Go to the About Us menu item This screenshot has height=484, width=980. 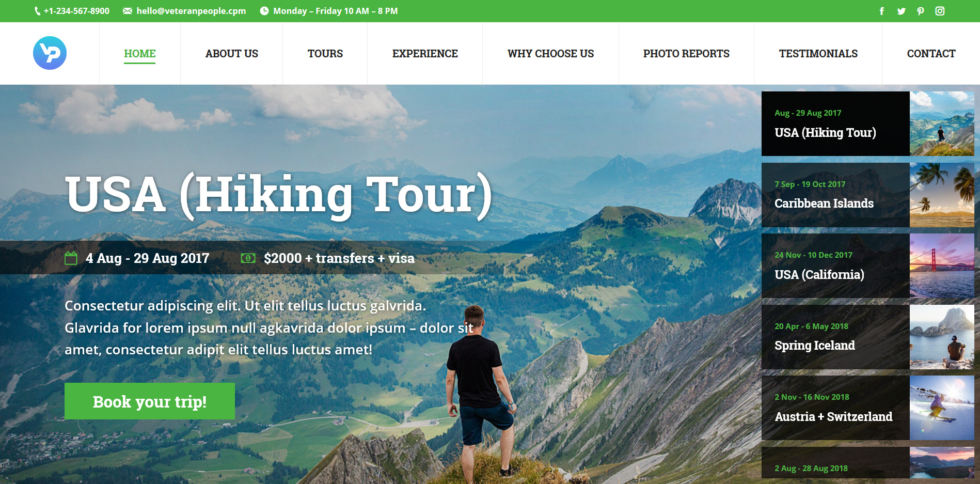coord(232,54)
